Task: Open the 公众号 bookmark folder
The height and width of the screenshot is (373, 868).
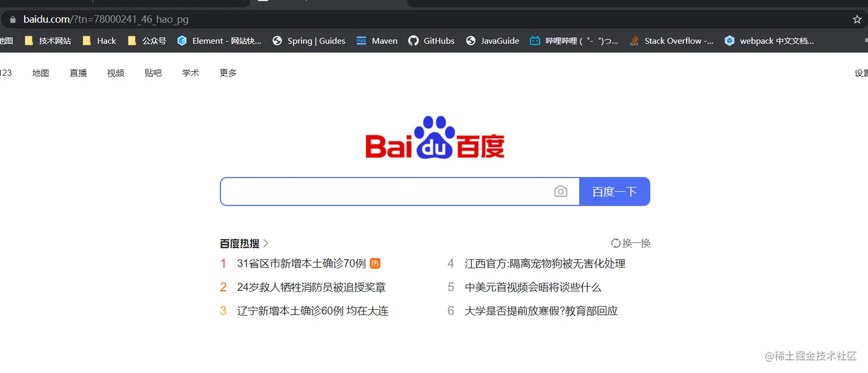Action: coord(147,41)
